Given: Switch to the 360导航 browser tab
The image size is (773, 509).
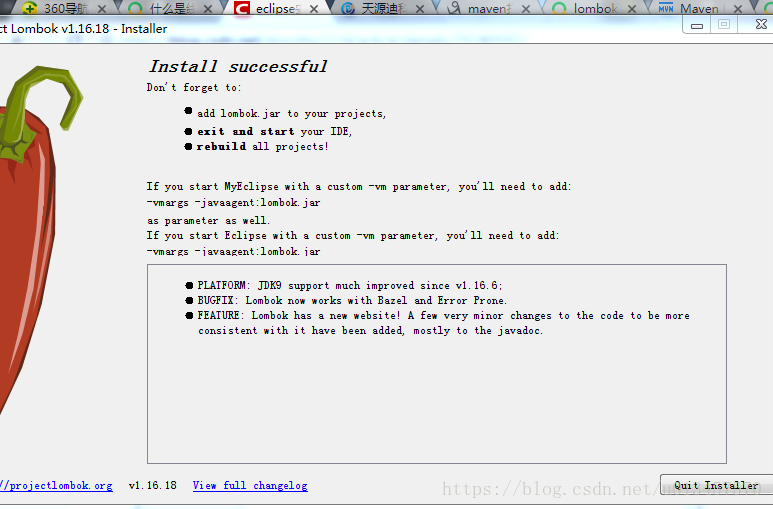Looking at the screenshot, I should pyautogui.click(x=66, y=8).
